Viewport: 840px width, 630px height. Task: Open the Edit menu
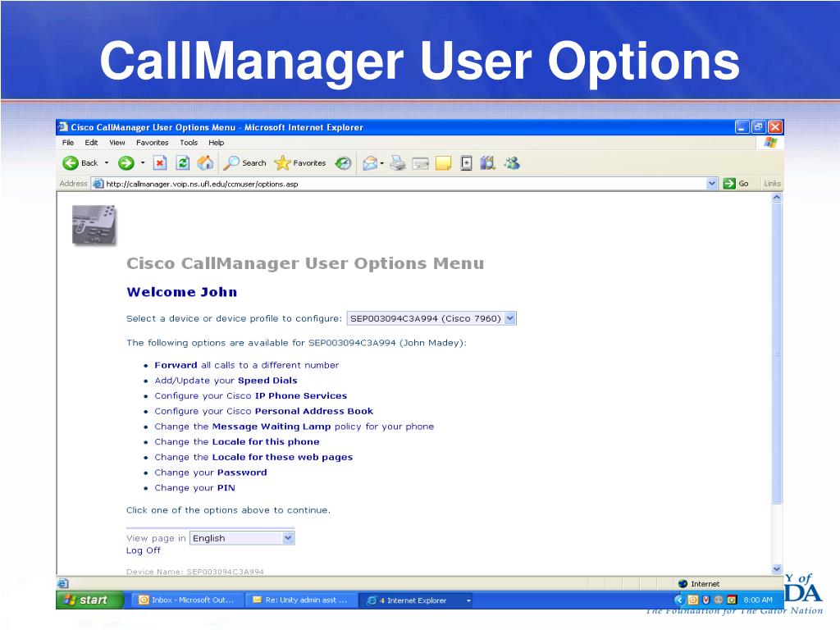click(91, 143)
